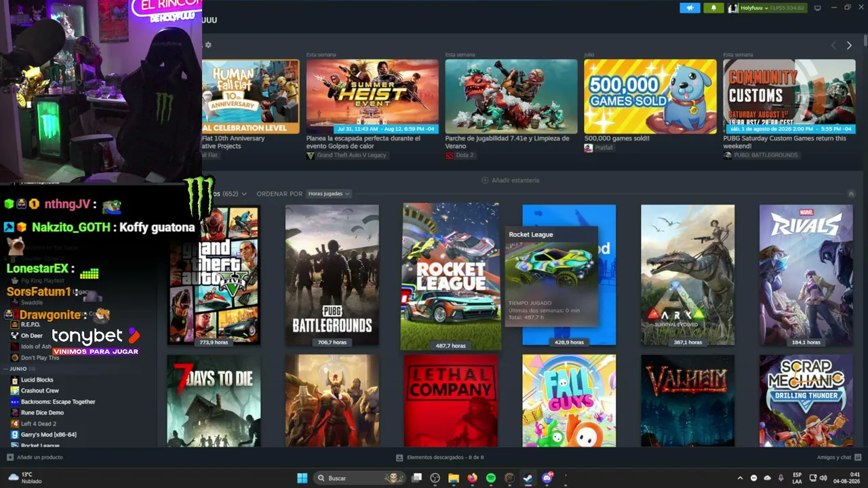The width and height of the screenshot is (868, 488).
Task: Open Spotify from the taskbar
Action: (x=491, y=478)
